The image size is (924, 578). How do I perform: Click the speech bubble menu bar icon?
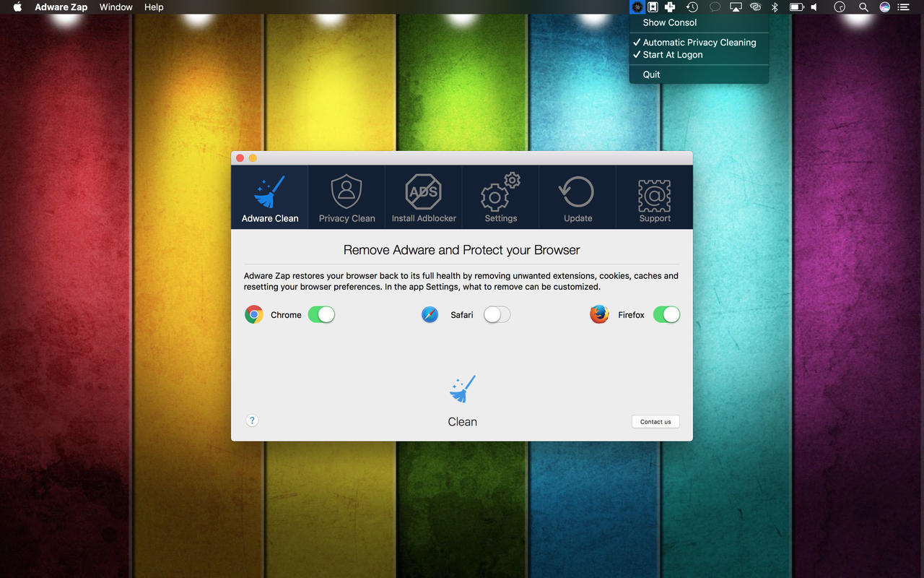pos(715,7)
